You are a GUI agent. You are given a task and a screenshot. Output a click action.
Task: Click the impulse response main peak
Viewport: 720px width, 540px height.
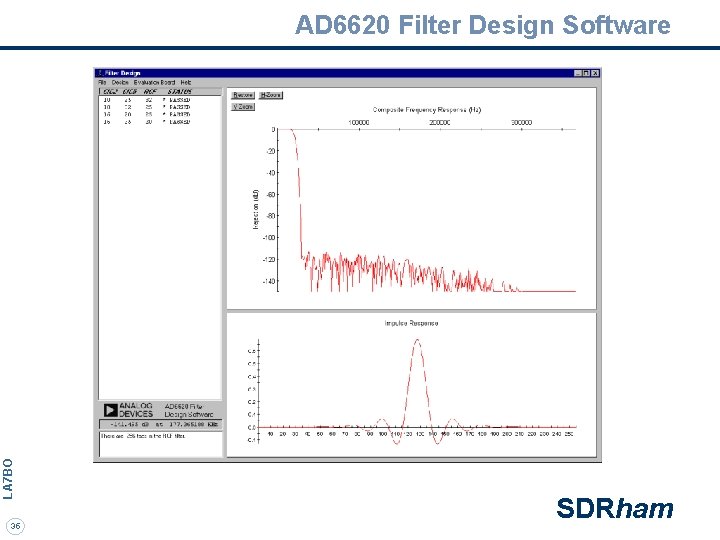click(x=417, y=341)
